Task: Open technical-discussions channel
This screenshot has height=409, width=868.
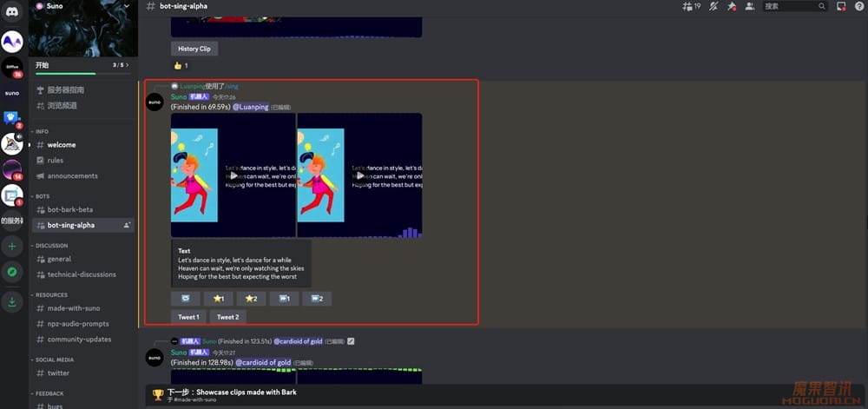Action: [83, 274]
